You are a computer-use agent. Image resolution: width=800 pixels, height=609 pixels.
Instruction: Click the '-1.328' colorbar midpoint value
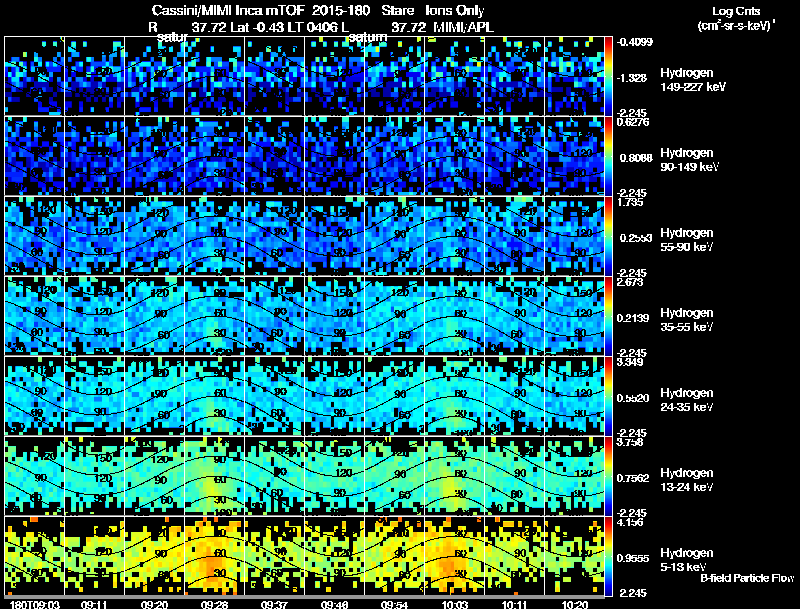[632, 78]
